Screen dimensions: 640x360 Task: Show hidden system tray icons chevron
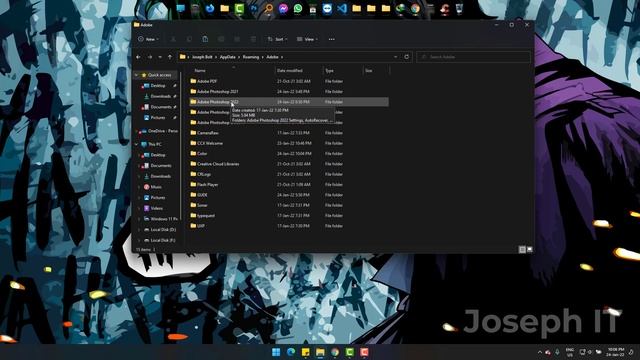click(540, 352)
